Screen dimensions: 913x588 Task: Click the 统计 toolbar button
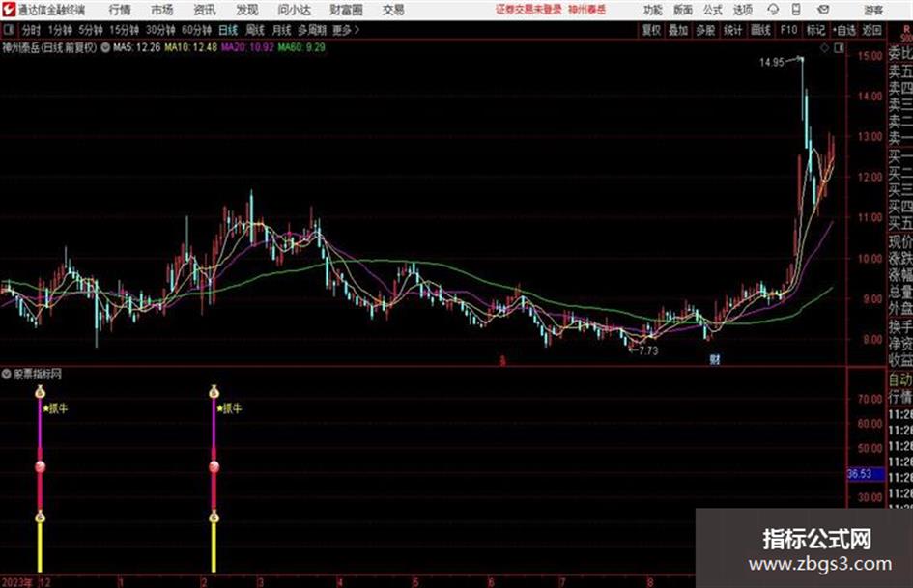[732, 30]
